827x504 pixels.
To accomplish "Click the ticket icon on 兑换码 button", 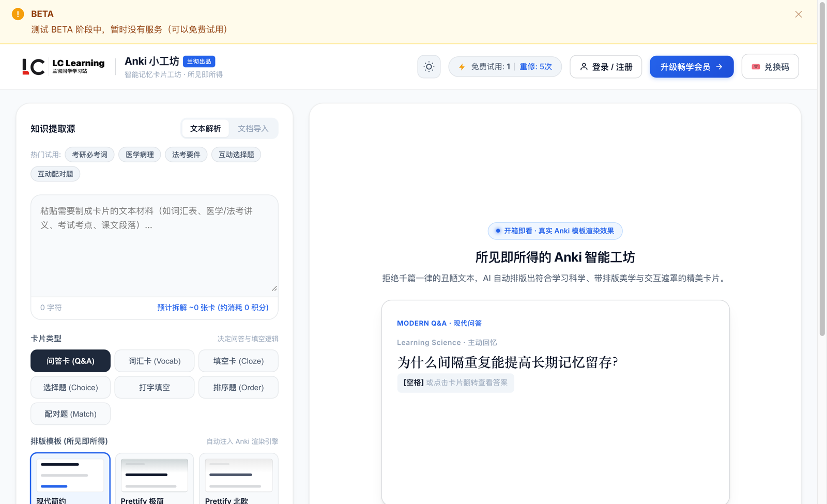I will point(756,67).
